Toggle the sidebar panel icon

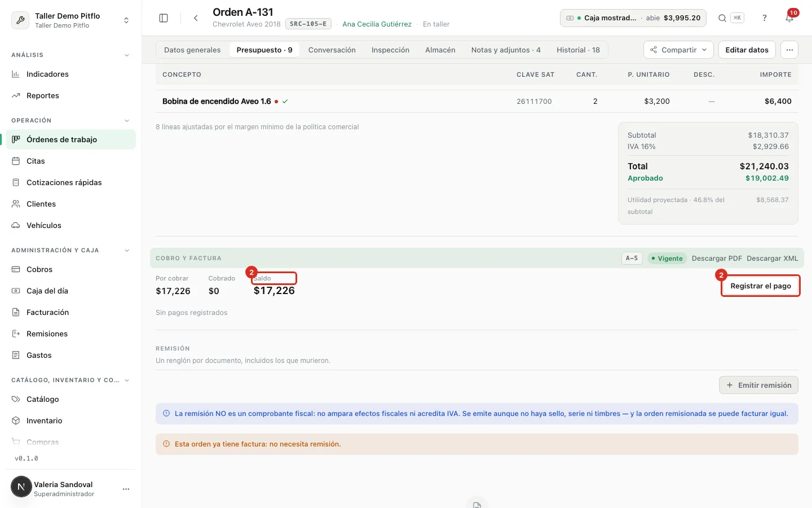pyautogui.click(x=164, y=18)
